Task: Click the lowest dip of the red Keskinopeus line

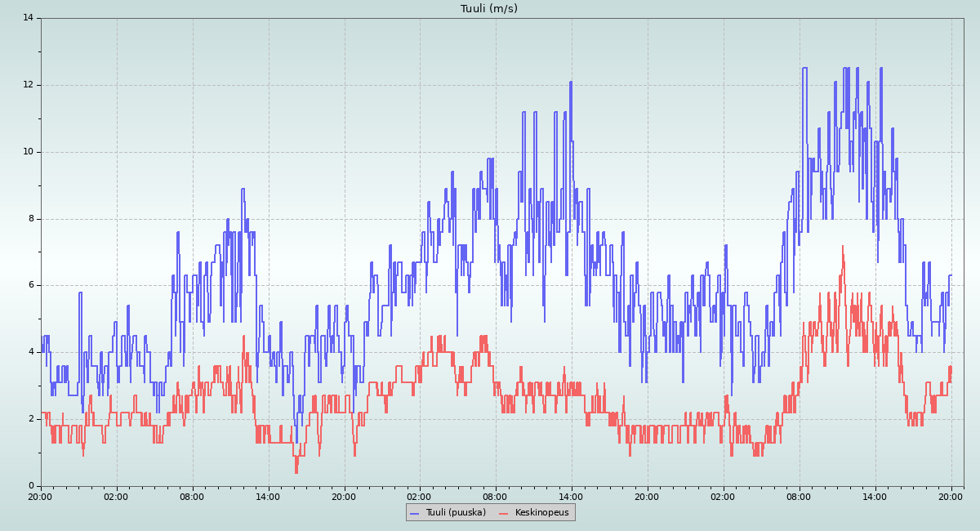Action: [x=296, y=471]
